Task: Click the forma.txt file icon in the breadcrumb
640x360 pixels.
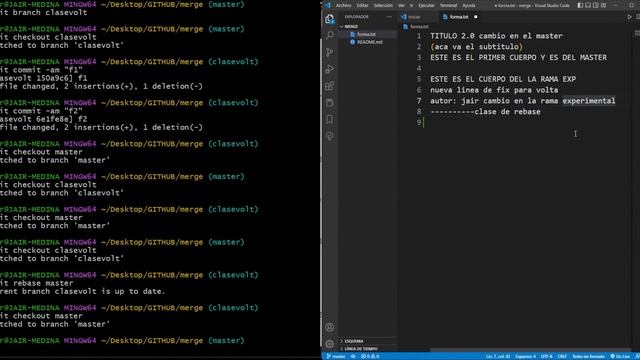Action: [x=405, y=27]
